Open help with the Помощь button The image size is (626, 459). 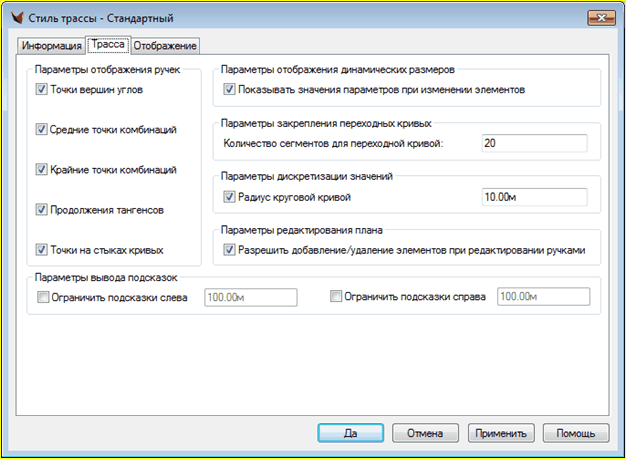[575, 434]
